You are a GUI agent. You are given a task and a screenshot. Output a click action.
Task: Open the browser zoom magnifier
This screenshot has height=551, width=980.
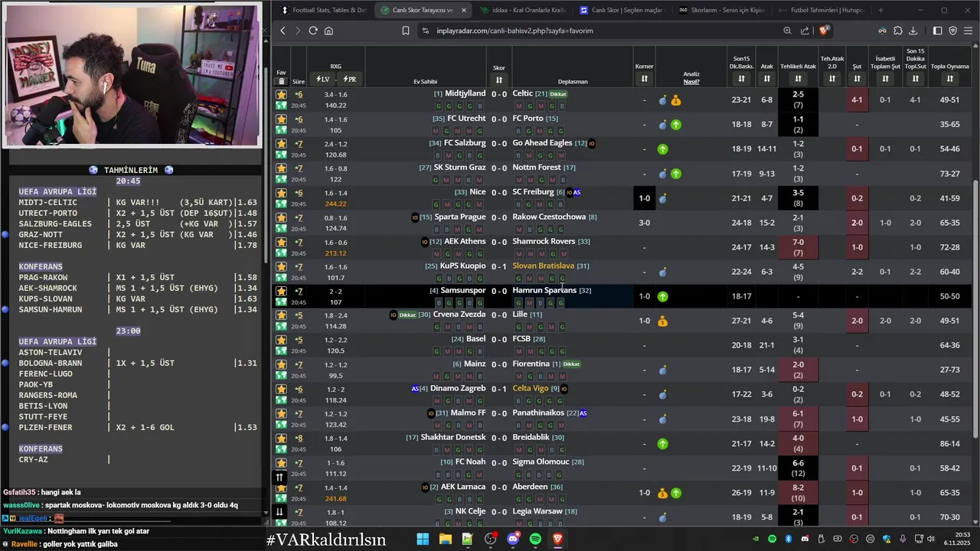[x=787, y=31]
